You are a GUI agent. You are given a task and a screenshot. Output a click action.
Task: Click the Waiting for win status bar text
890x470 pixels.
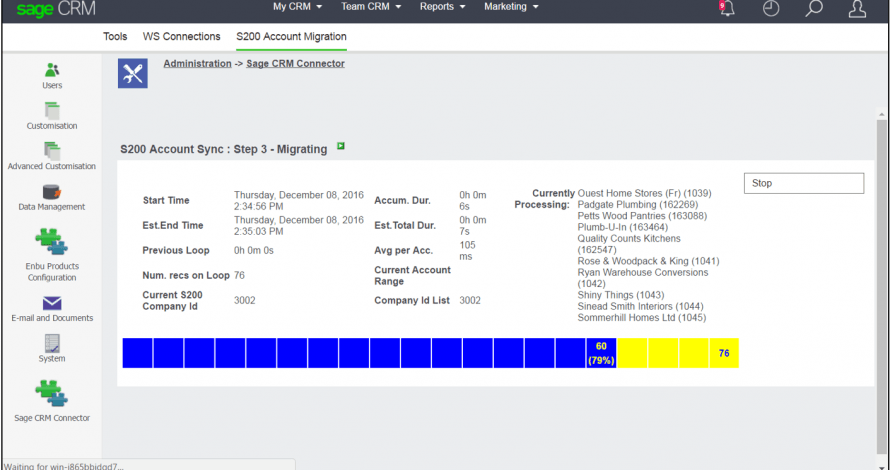coord(64,466)
